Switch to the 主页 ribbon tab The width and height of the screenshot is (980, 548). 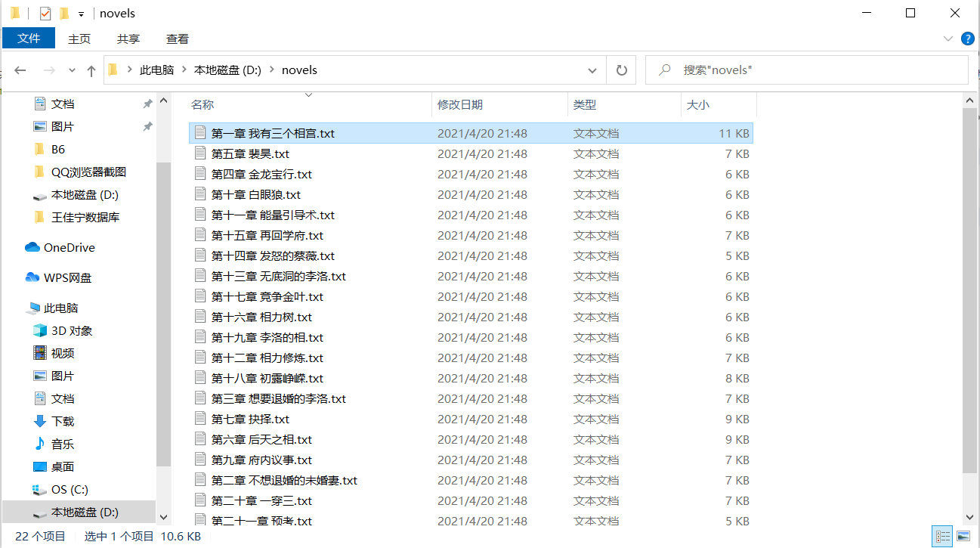79,39
